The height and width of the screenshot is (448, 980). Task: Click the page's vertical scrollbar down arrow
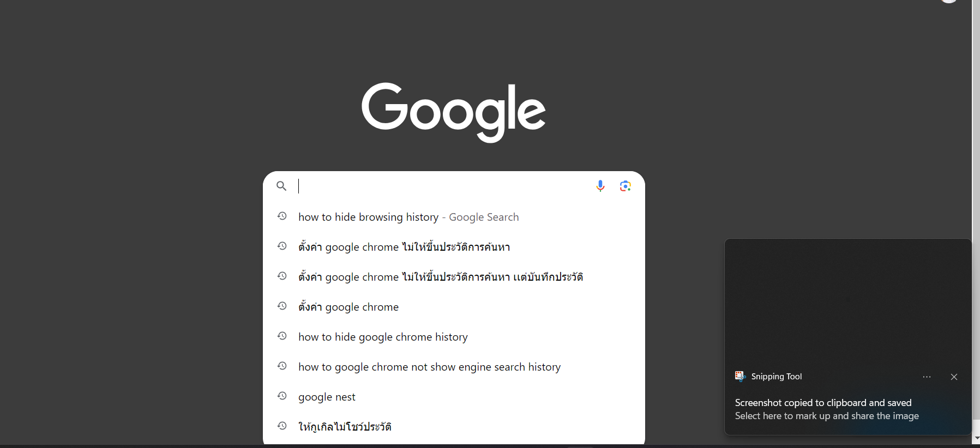pos(976,438)
